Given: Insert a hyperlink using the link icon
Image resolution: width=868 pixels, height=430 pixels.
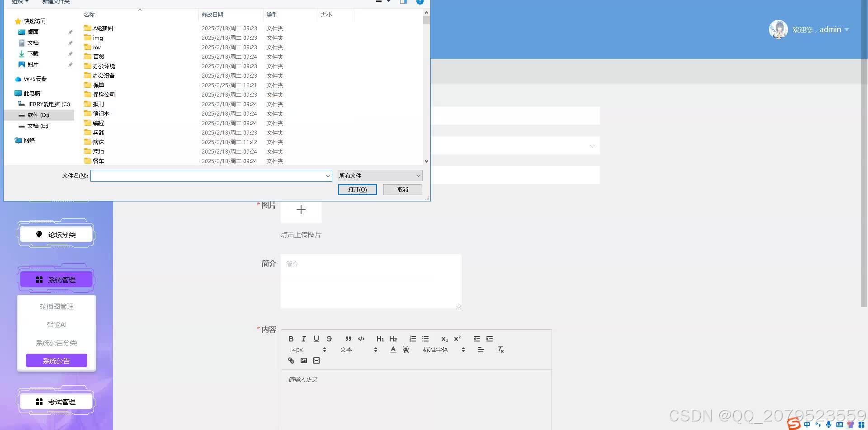Looking at the screenshot, I should click(291, 360).
